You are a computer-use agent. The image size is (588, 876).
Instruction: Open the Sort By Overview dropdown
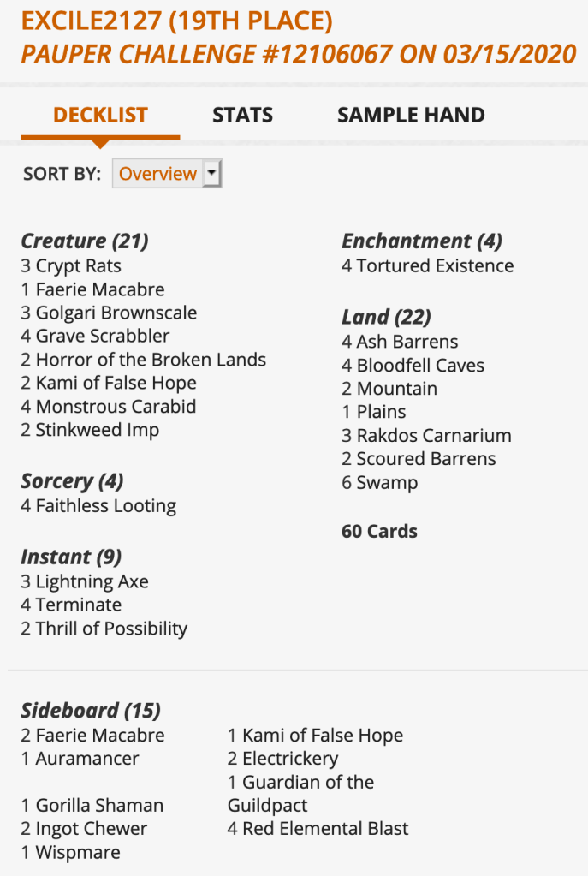pos(167,174)
